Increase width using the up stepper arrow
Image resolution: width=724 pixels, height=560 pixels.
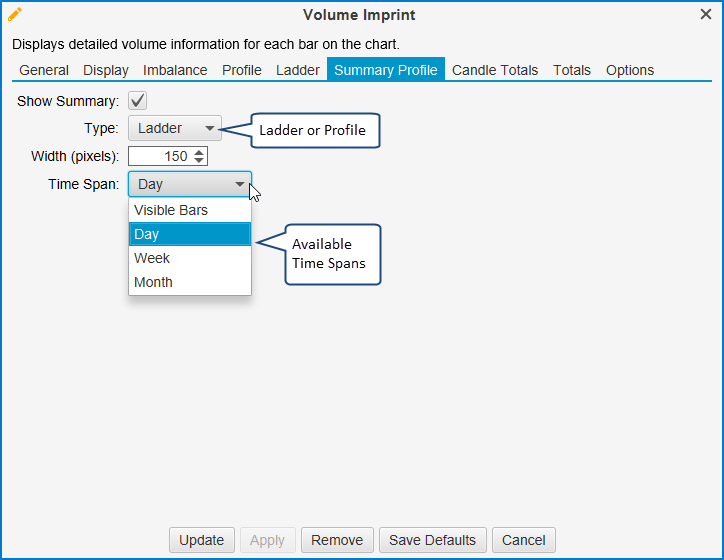click(x=199, y=152)
